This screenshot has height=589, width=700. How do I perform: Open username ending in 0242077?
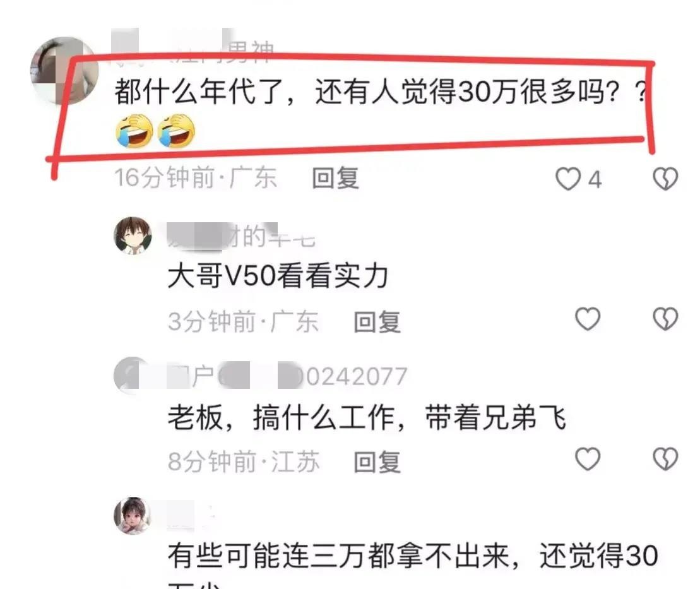click(x=287, y=376)
